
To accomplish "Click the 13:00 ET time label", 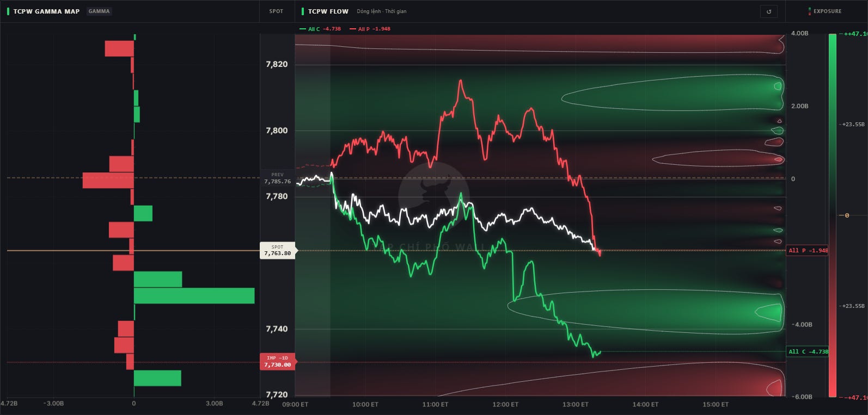I will point(575,404).
